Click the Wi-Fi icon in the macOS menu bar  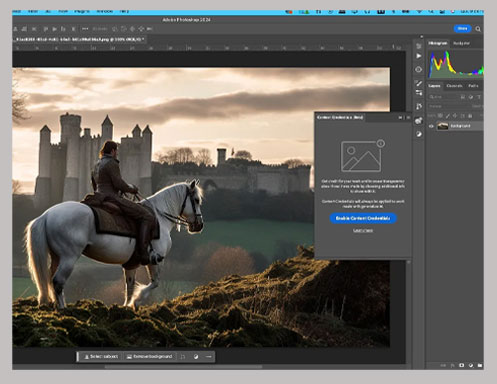(419, 12)
